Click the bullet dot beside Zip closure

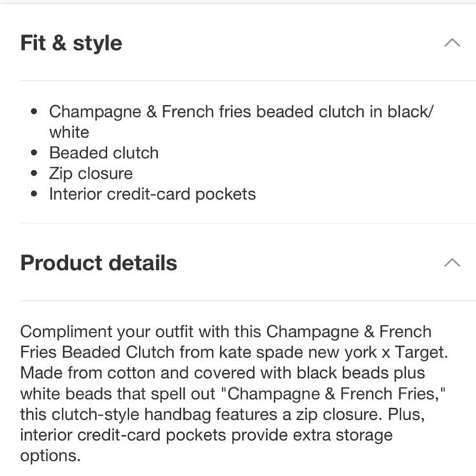(x=34, y=173)
